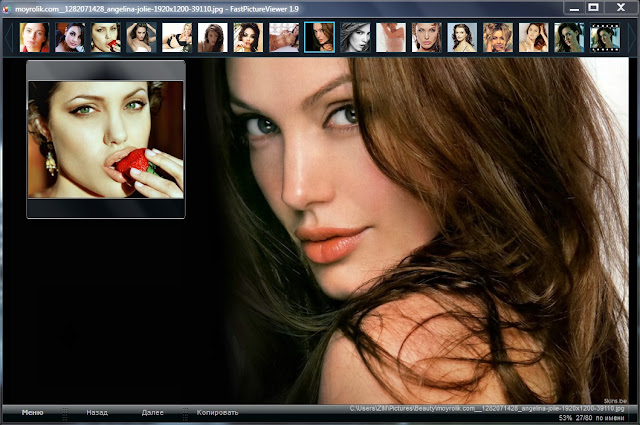The image size is (640, 425).
Task: Select the twelfth thumbnail, close-up face
Action: (427, 37)
